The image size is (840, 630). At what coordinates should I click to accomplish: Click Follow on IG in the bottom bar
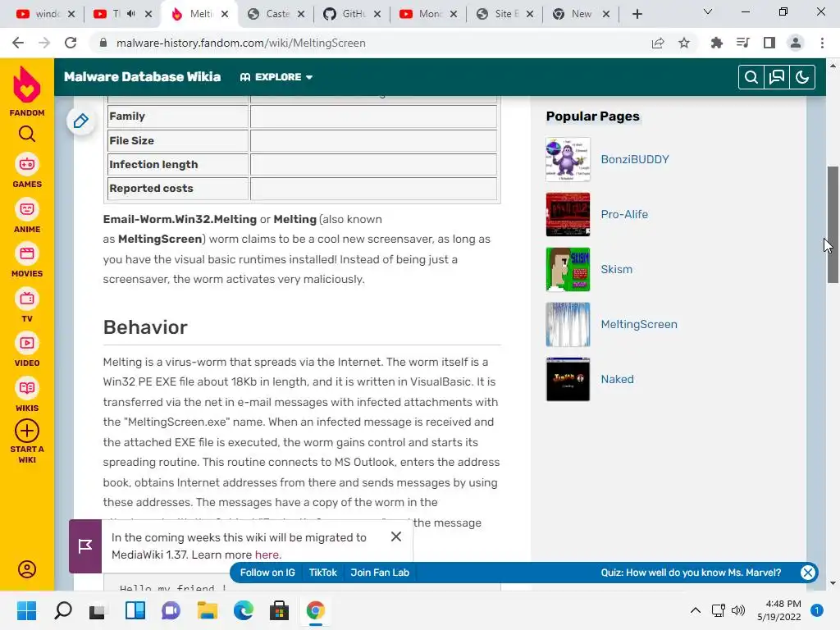pos(267,572)
